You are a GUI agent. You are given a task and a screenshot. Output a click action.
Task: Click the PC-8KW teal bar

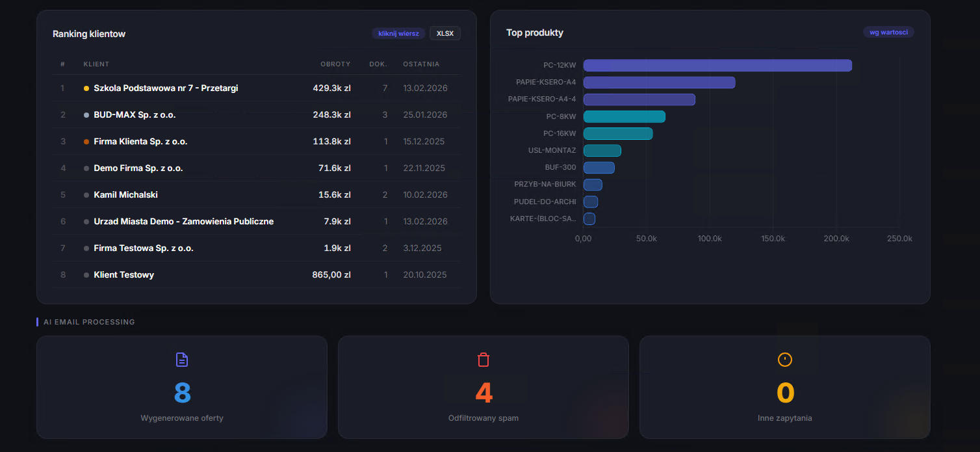624,116
